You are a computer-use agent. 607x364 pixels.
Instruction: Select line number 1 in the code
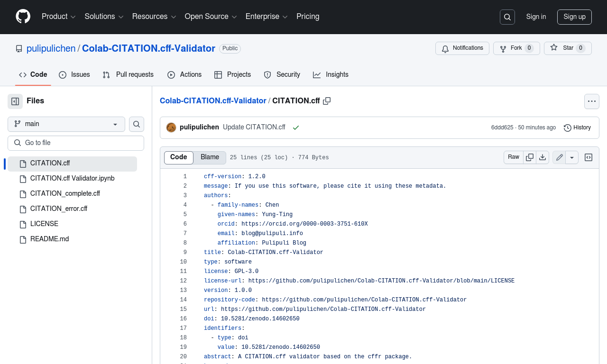click(x=185, y=177)
